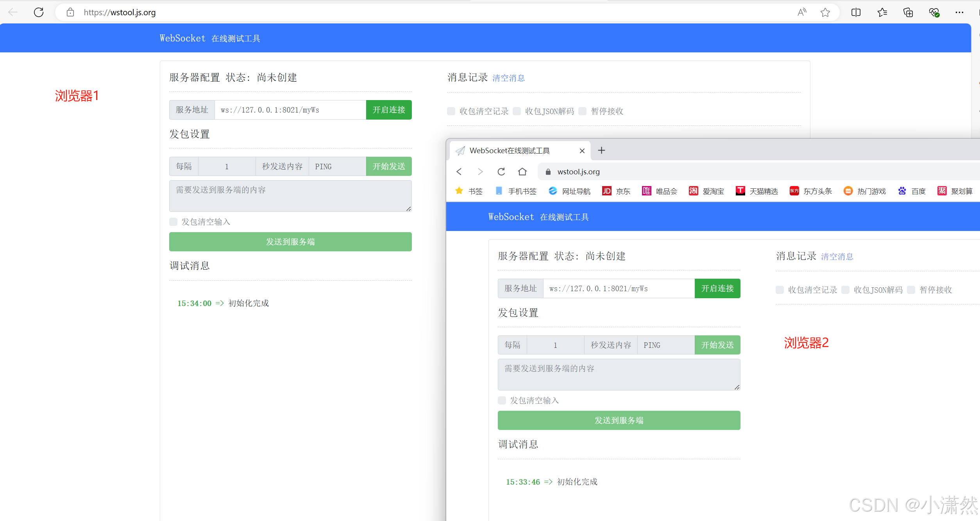The image size is (980, 521).
Task: Click 开始发送 button in browser 1
Action: (389, 167)
